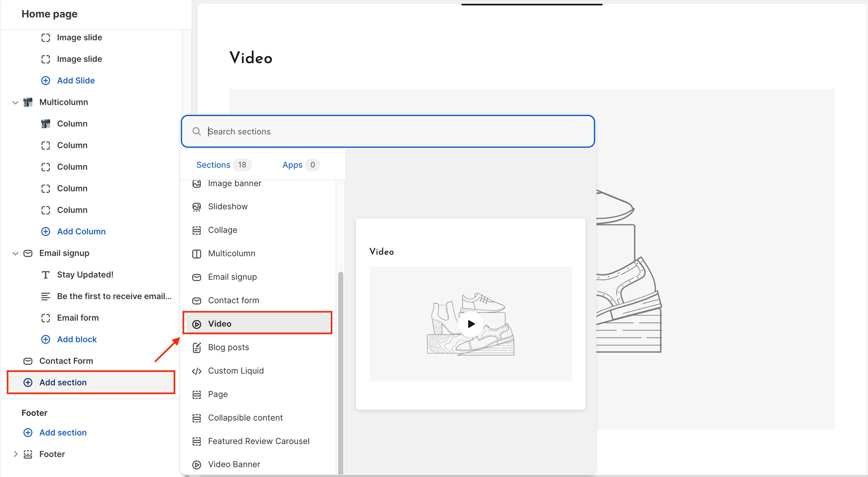Image resolution: width=868 pixels, height=477 pixels.
Task: Click the Multicolumn layout icon in list
Action: [x=197, y=254]
